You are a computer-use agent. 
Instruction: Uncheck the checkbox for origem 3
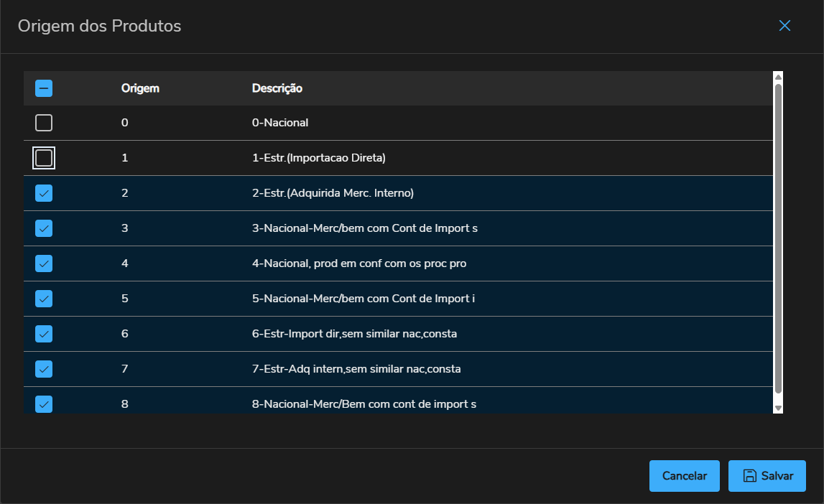coord(44,228)
